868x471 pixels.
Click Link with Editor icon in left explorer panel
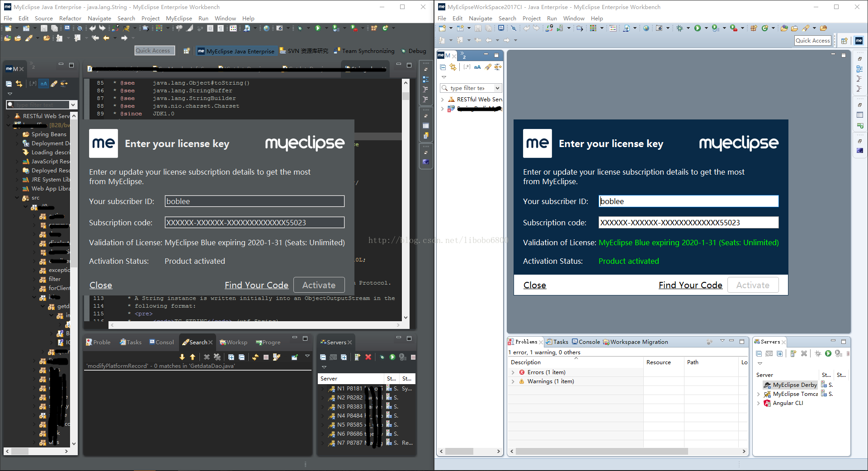tap(19, 84)
